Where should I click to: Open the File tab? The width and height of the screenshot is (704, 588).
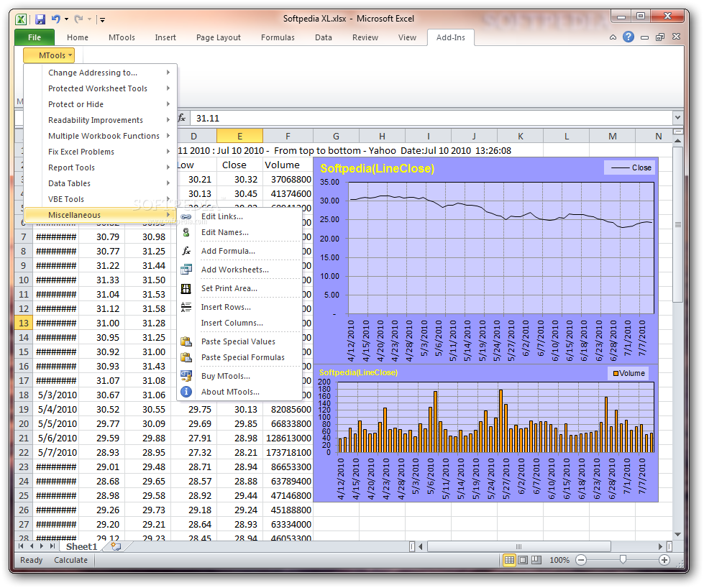35,37
